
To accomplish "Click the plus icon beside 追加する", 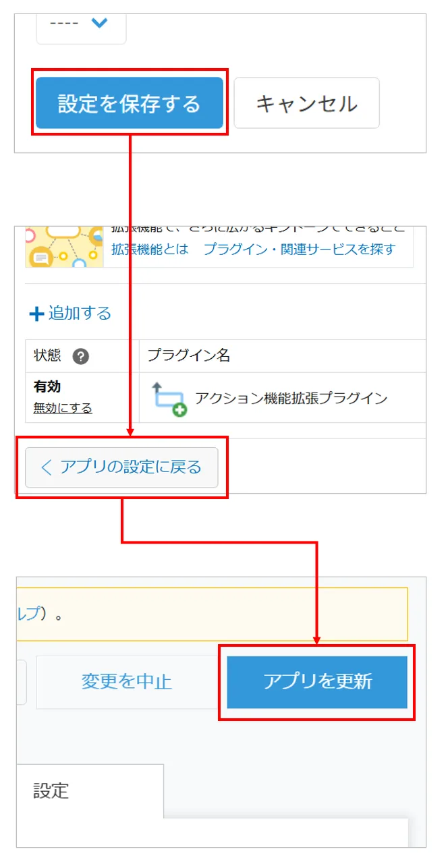I will (x=36, y=314).
